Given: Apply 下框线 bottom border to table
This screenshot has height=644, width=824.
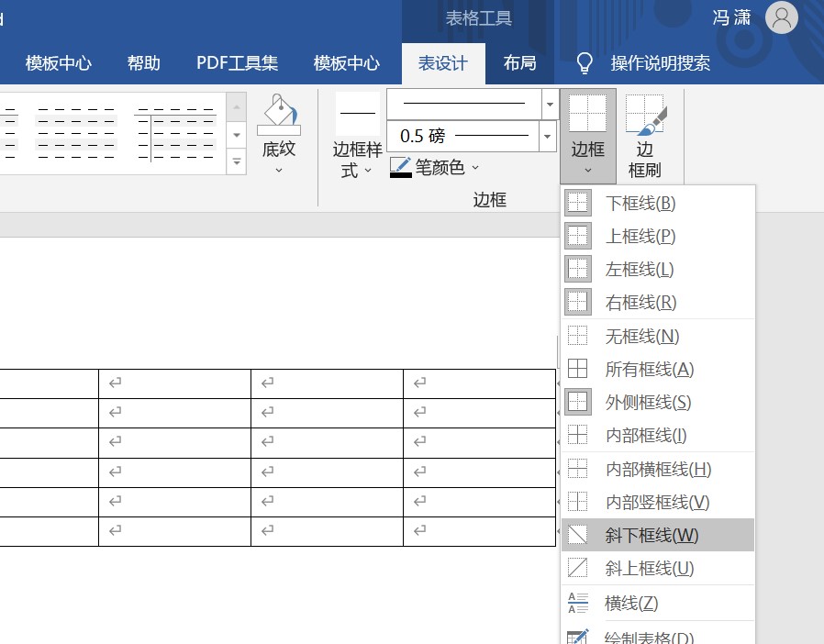Looking at the screenshot, I should tap(639, 203).
